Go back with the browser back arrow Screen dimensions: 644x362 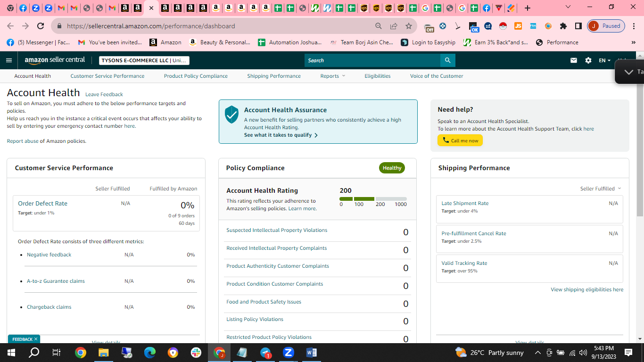pos(10,26)
